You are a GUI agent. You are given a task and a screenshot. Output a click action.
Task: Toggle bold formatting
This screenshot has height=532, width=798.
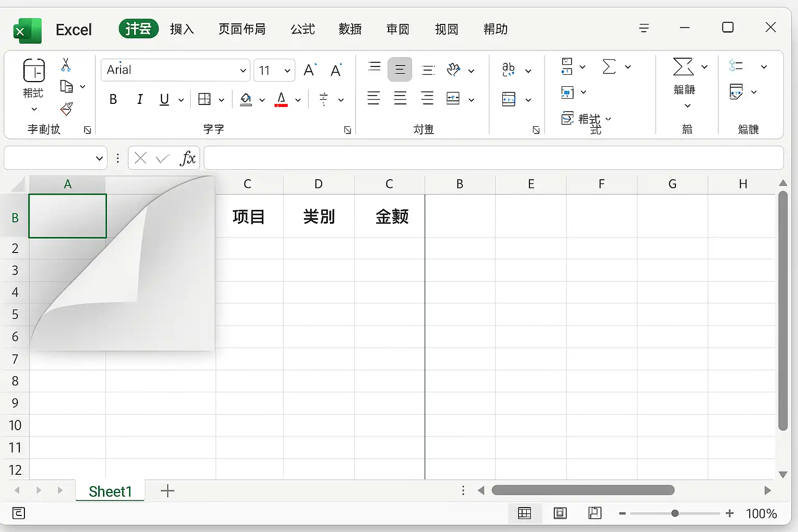[x=113, y=99]
